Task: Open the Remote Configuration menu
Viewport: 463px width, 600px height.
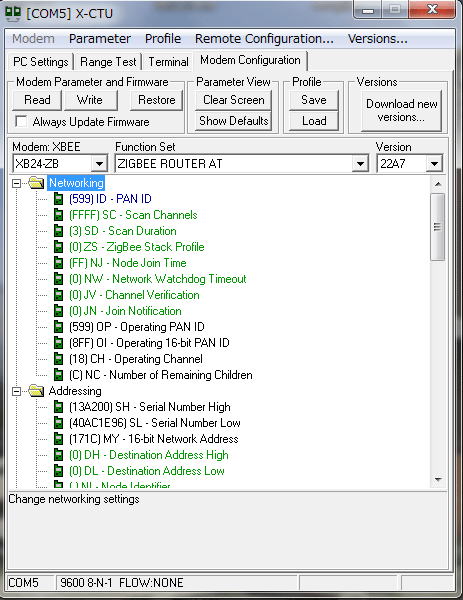Action: tap(264, 39)
